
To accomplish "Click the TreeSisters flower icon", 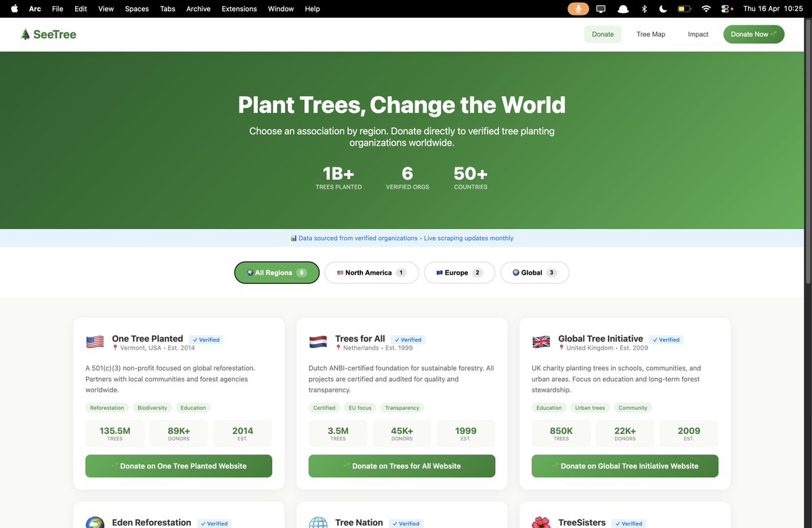I will (541, 523).
